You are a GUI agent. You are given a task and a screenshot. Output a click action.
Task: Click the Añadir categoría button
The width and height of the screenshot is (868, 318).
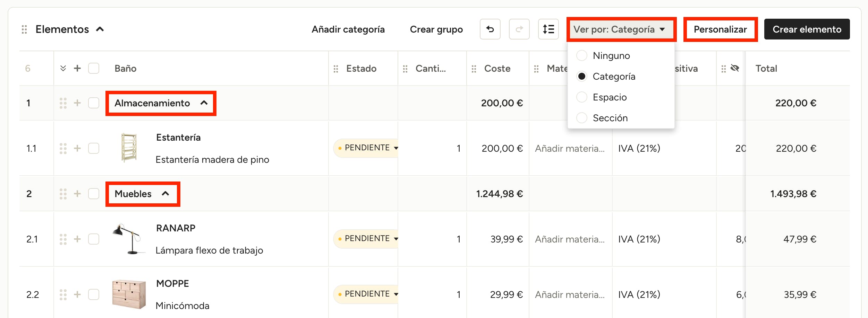point(348,29)
